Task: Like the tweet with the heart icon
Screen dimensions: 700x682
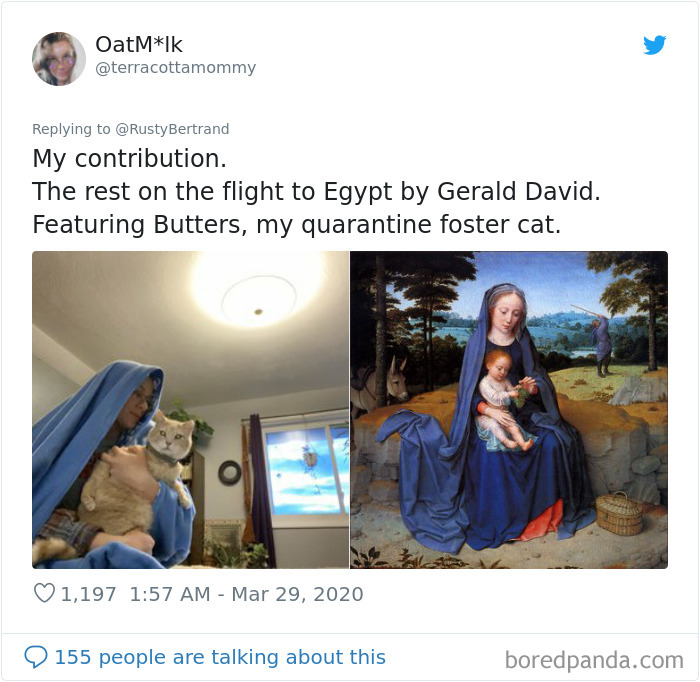Action: [x=44, y=593]
